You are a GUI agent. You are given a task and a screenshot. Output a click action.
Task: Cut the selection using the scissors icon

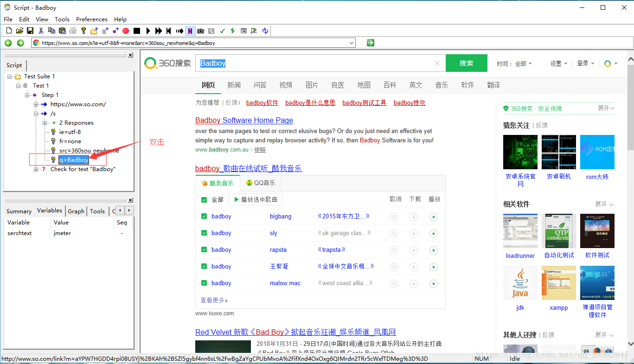pyautogui.click(x=41, y=31)
